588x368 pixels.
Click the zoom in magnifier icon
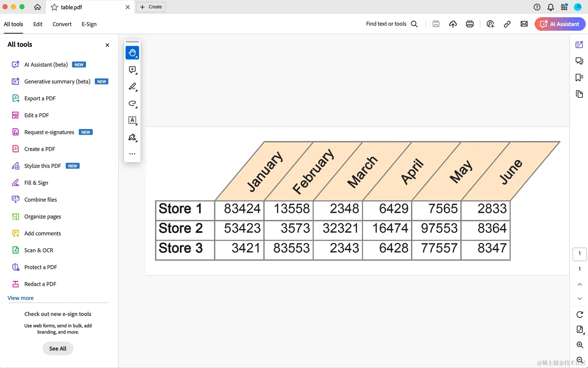pyautogui.click(x=579, y=345)
